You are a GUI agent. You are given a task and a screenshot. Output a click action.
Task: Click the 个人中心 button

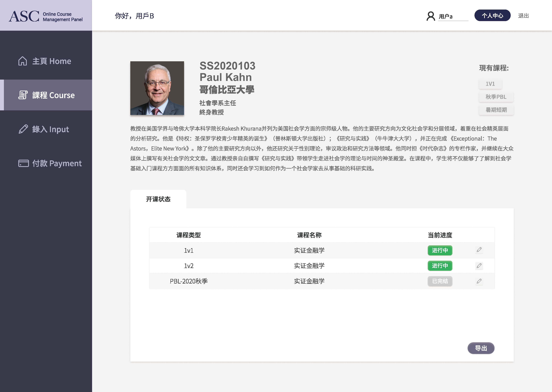(x=492, y=16)
